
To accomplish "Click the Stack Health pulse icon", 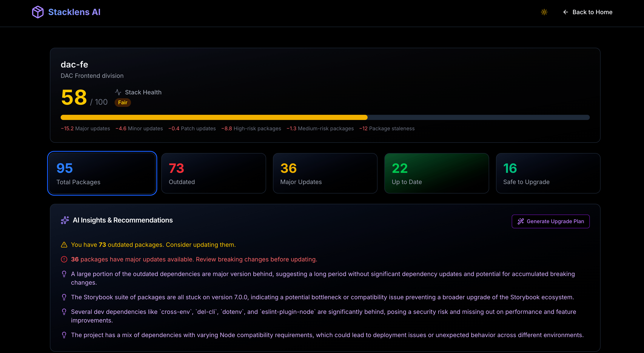I will (118, 92).
